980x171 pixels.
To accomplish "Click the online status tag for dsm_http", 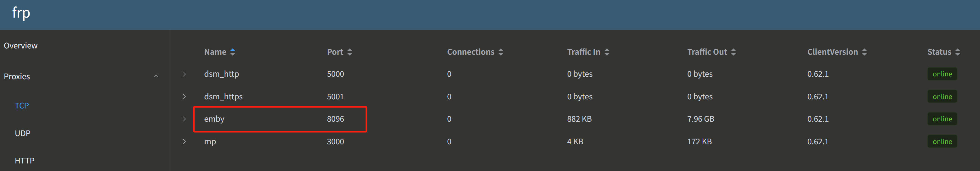I will (942, 74).
